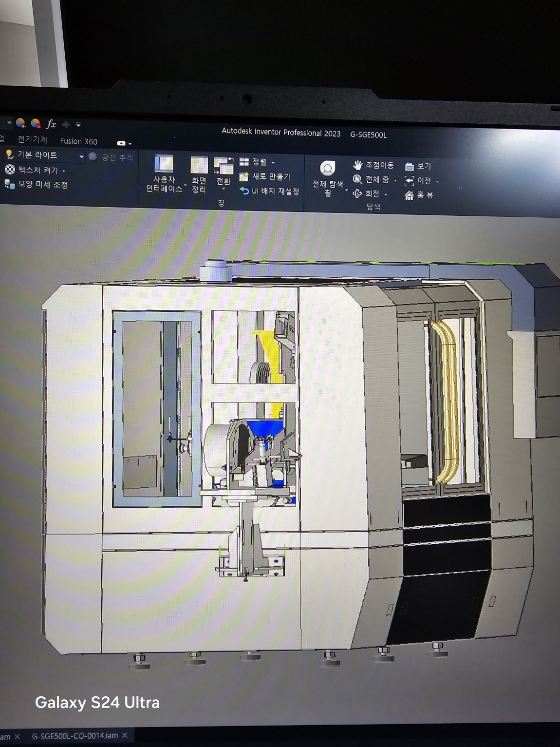This screenshot has height=747, width=560.
Task: Expand the 기본 라이트 lighting dropdown
Action: [81, 156]
